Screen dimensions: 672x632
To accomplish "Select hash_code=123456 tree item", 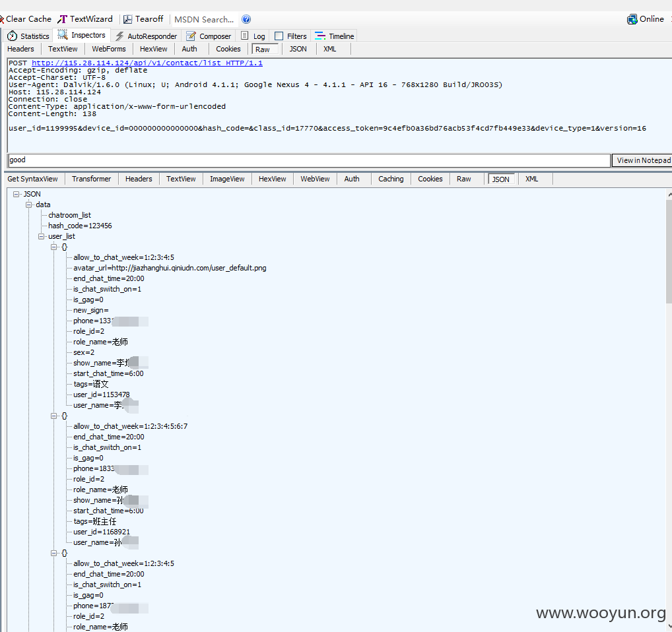I will tap(80, 226).
